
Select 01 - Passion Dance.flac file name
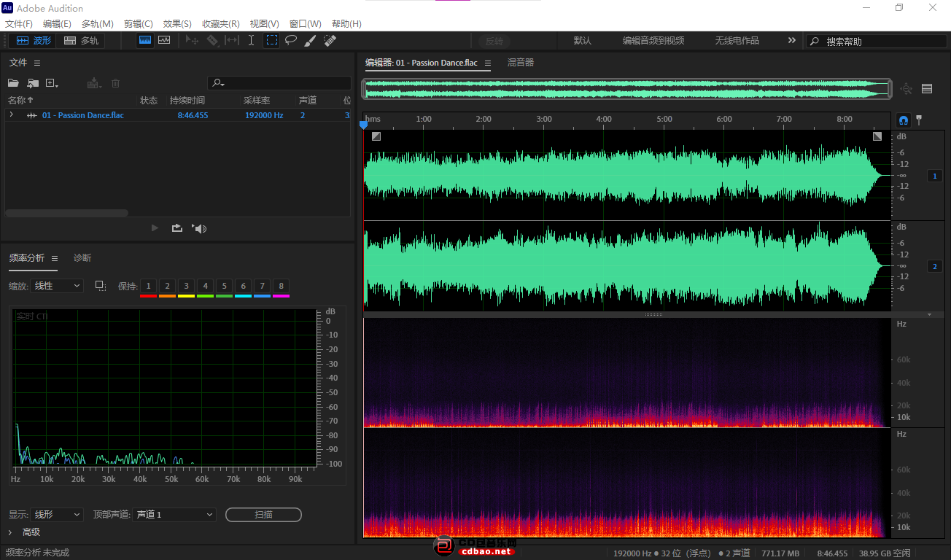click(x=83, y=115)
